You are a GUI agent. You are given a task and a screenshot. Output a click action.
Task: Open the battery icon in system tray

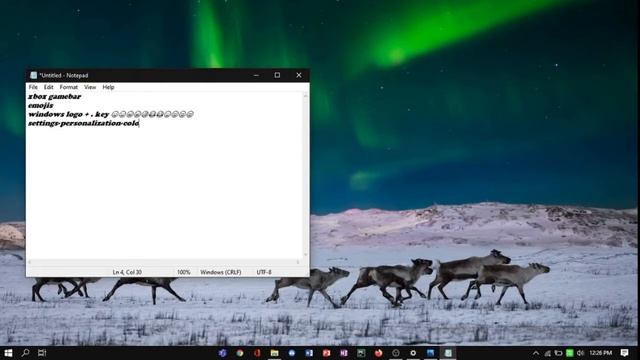558,353
